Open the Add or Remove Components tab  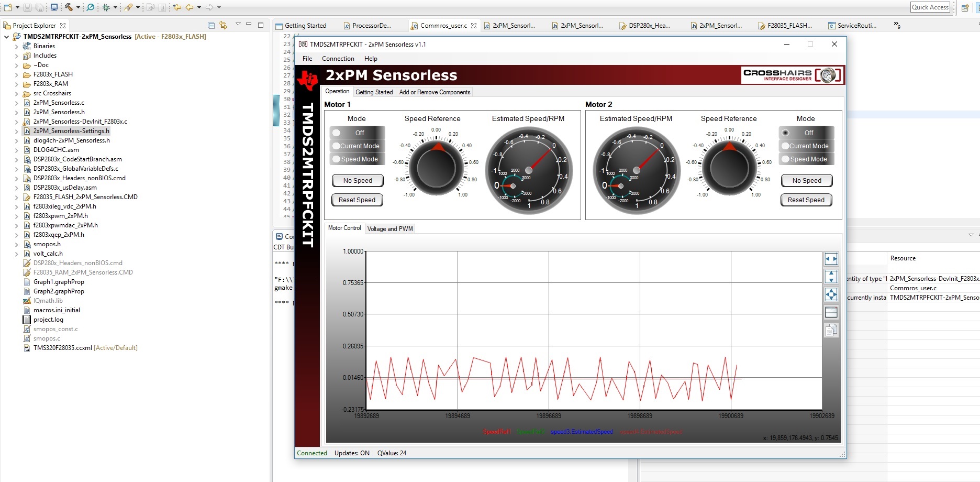[435, 92]
